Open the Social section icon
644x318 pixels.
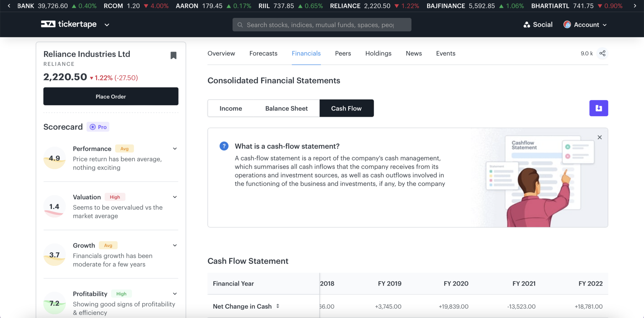click(527, 25)
